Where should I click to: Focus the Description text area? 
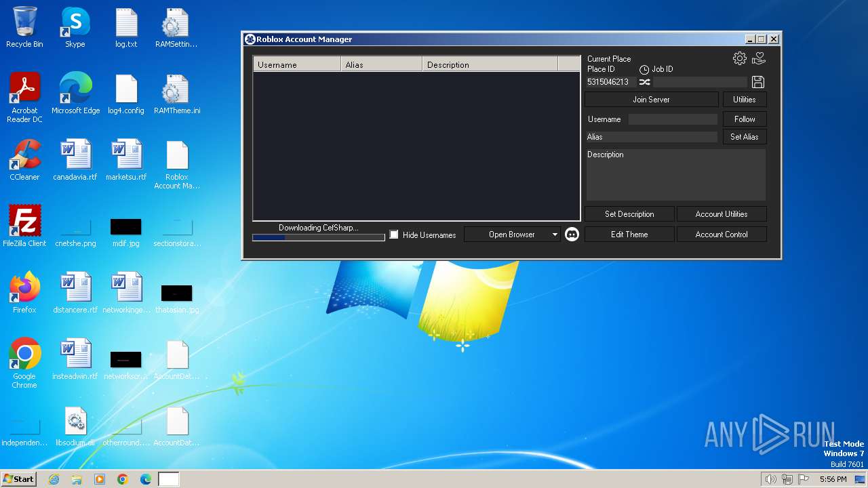point(675,174)
